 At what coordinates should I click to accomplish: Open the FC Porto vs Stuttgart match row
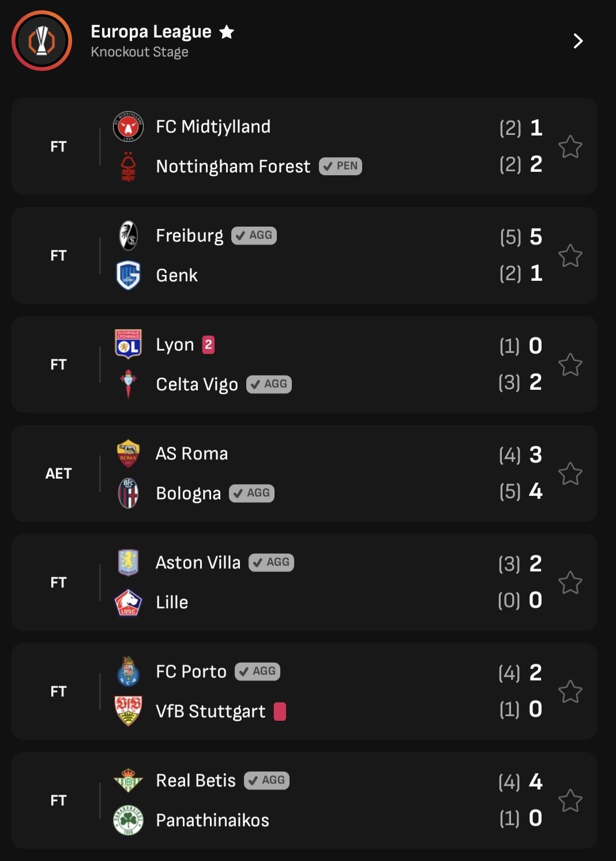coord(304,691)
